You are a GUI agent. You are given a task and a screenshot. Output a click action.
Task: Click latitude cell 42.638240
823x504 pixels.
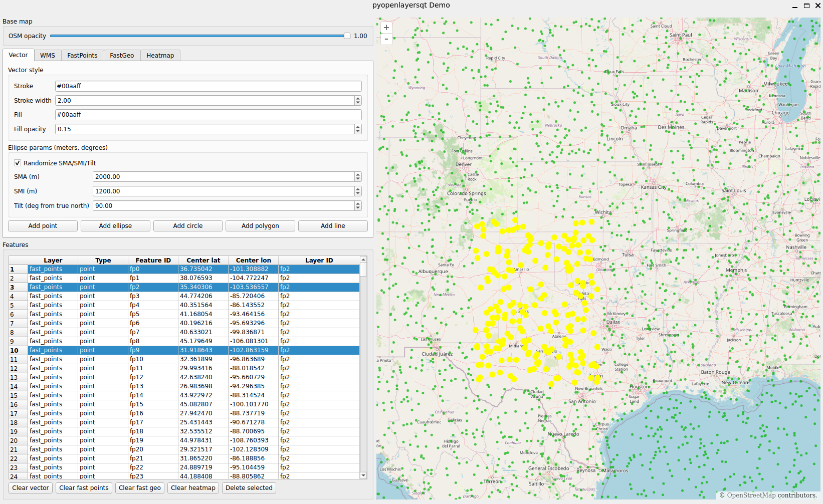(203, 377)
